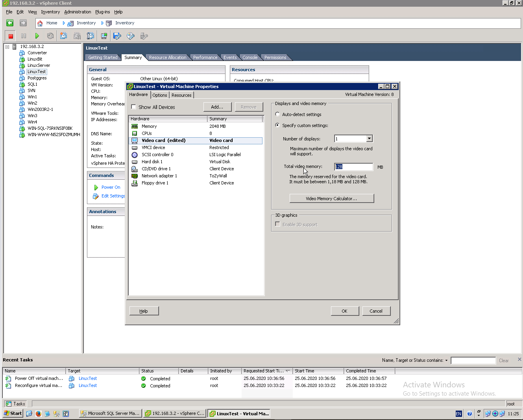Click the Total video memory input field
The width and height of the screenshot is (523, 420).
353,167
